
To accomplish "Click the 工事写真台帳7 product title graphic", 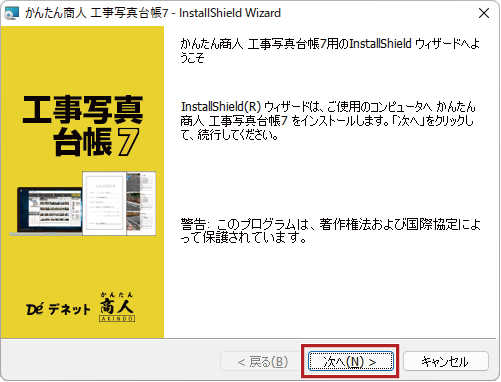I will tap(83, 126).
